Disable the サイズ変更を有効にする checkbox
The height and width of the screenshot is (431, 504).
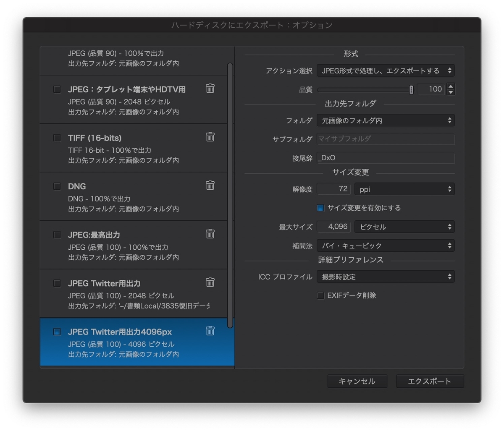click(320, 208)
